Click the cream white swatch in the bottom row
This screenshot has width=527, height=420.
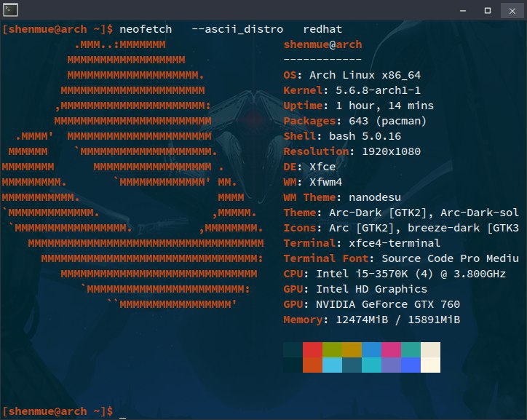430,365
